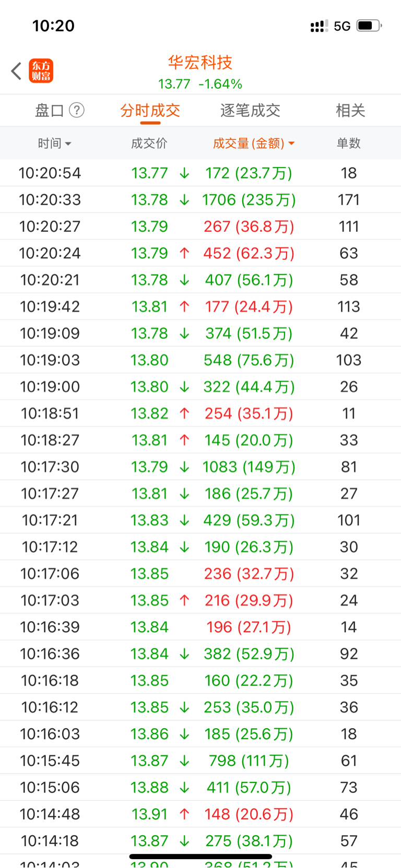Tap the red up arrow at 10:20:24
This screenshot has width=401, height=868.
pos(184,253)
